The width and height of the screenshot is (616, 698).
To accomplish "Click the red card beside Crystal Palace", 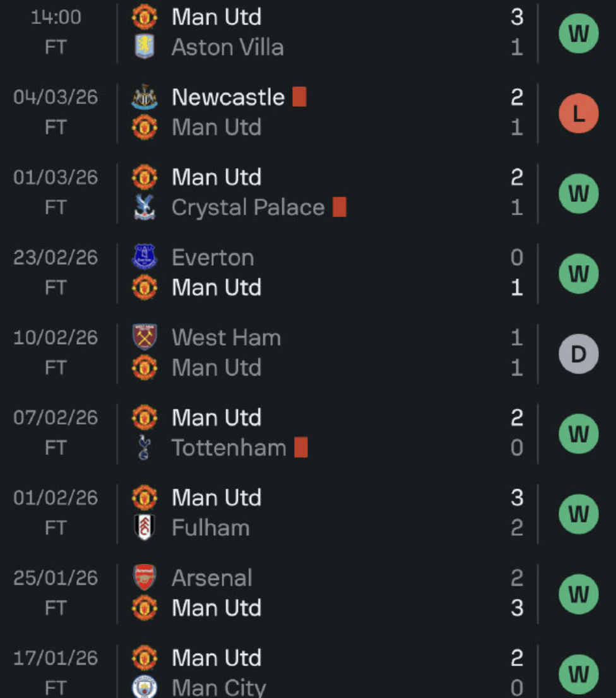I will (340, 207).
